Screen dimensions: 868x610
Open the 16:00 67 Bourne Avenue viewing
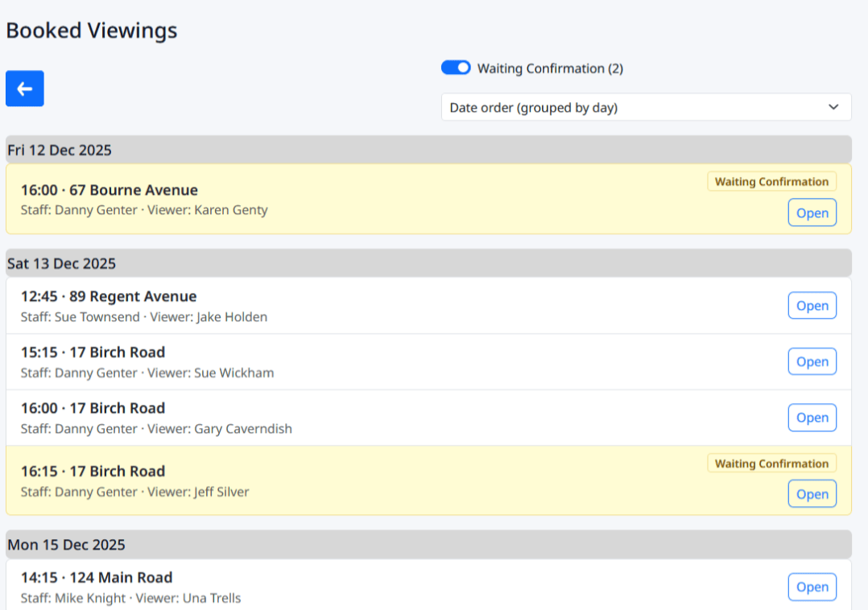[812, 212]
